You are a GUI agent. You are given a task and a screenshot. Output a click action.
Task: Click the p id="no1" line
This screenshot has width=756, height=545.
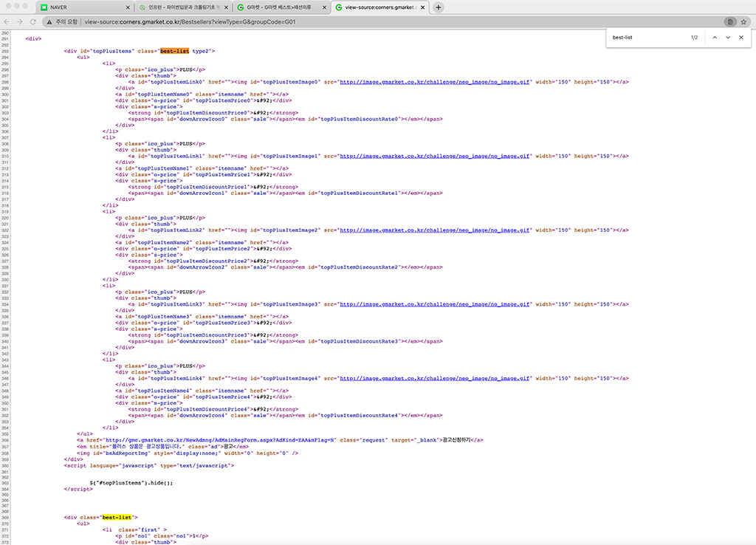tap(162, 536)
